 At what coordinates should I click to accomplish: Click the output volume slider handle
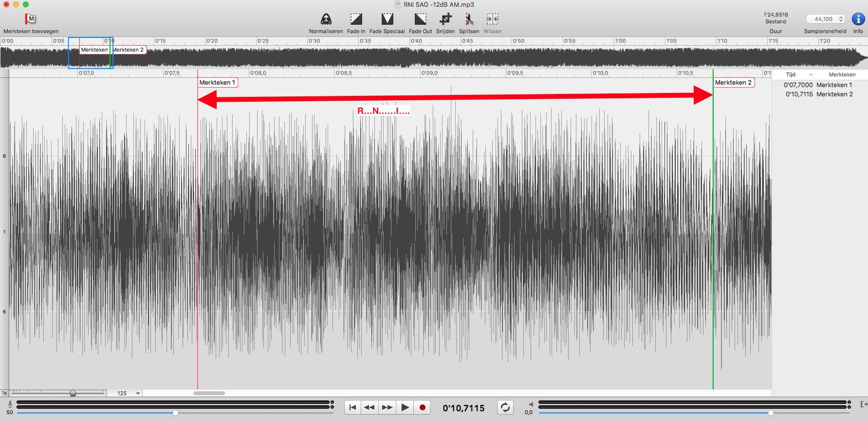(x=771, y=413)
